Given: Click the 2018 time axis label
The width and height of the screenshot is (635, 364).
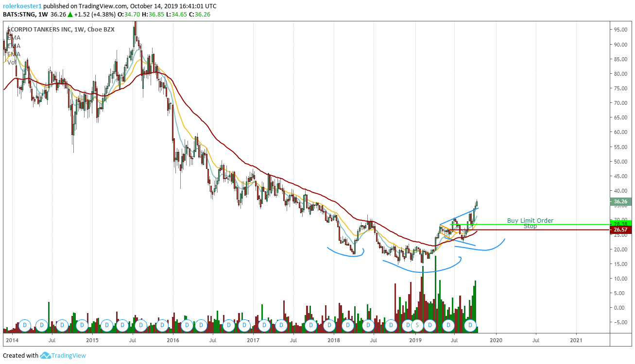Looking at the screenshot, I should 333,341.
